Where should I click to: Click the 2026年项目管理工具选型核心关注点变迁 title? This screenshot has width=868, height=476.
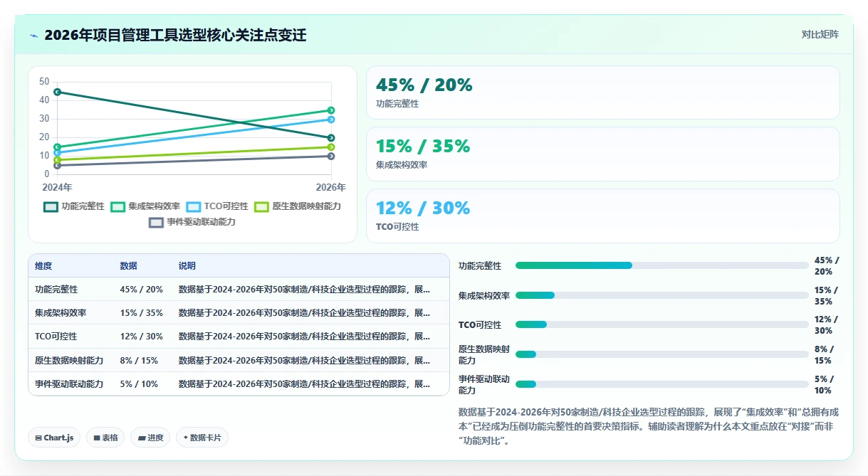(175, 35)
